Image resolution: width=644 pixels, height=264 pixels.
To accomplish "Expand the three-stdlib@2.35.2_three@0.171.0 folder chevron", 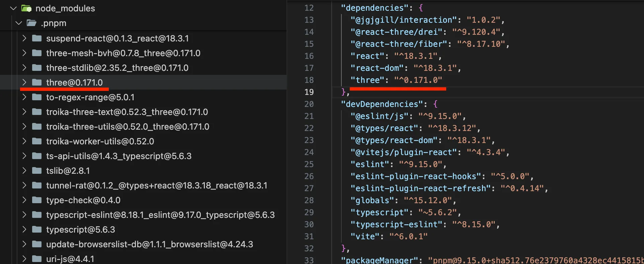I will 24,68.
